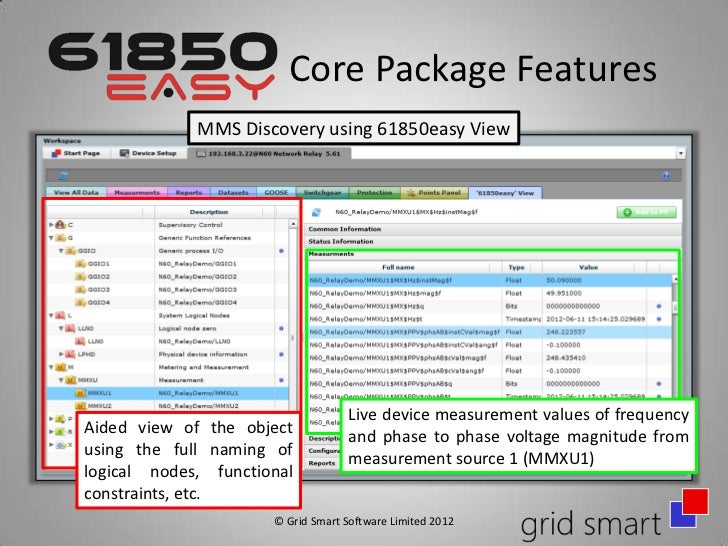Expand the Common Information section
Image resolution: width=728 pixels, height=546 pixels.
(493, 229)
